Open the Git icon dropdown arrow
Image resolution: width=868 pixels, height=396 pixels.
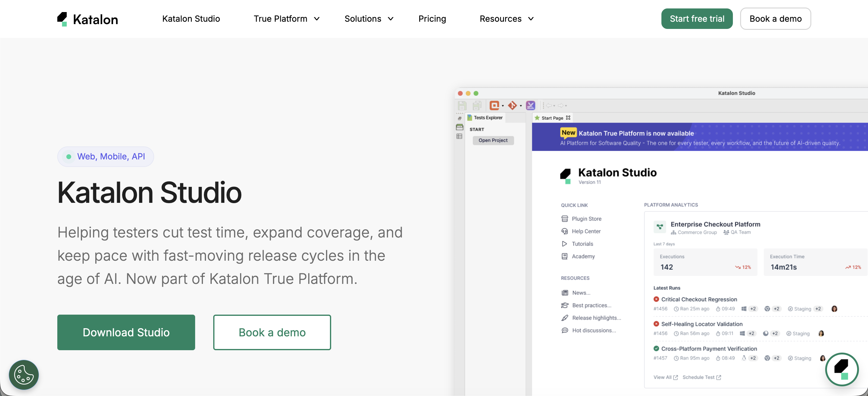pos(521,106)
